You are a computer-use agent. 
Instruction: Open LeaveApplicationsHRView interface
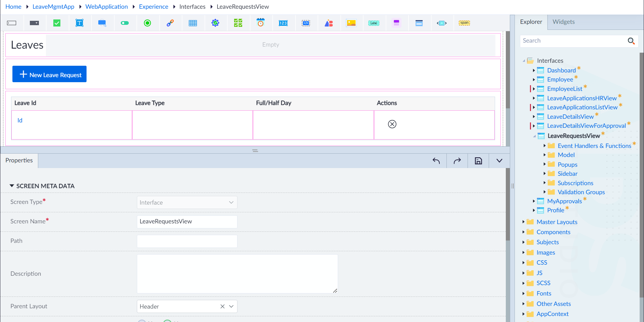click(582, 98)
